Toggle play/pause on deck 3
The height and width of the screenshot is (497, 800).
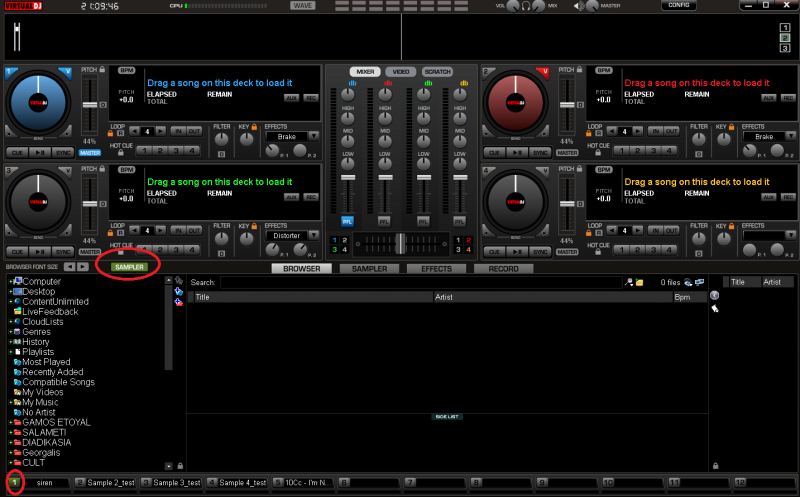pyautogui.click(x=40, y=252)
